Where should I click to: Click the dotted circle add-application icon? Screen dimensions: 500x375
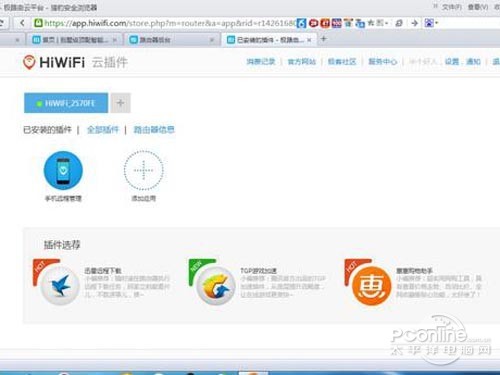click(143, 170)
